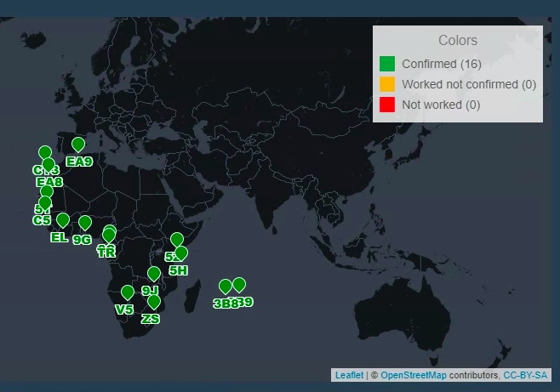This screenshot has width=560, height=392.
Task: Click the 'Not worked (0)' legend text
Action: click(x=441, y=105)
